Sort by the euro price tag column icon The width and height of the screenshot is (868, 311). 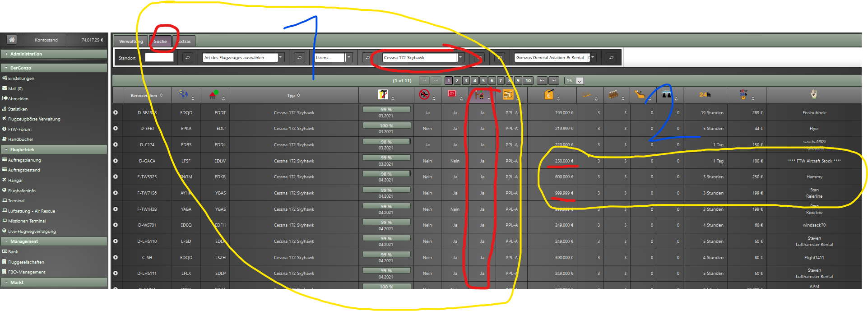pos(549,94)
